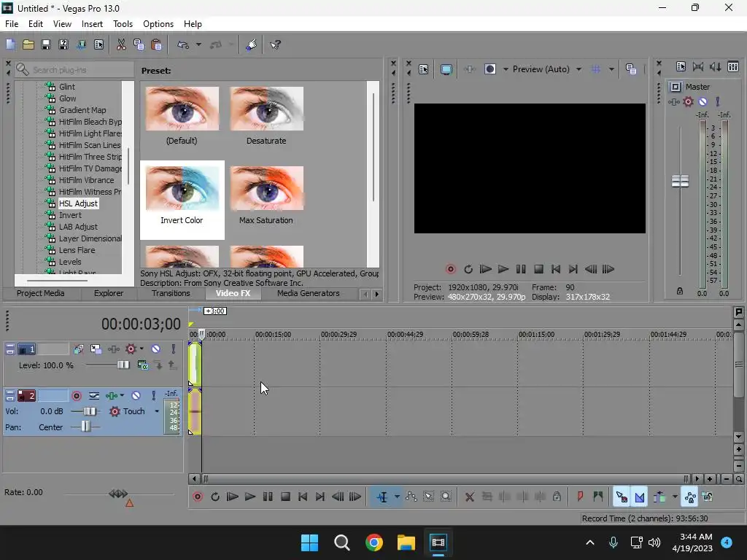Select the Invert Color preset
The image size is (747, 560).
click(182, 200)
